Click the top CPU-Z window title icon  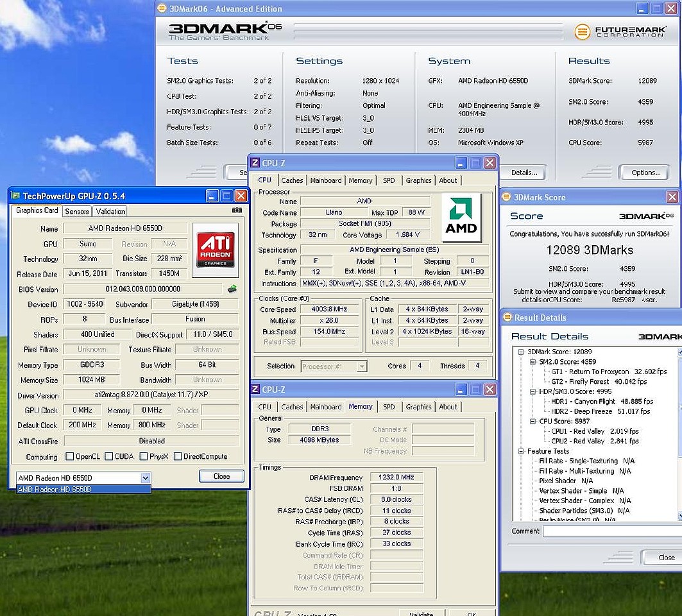[x=255, y=163]
